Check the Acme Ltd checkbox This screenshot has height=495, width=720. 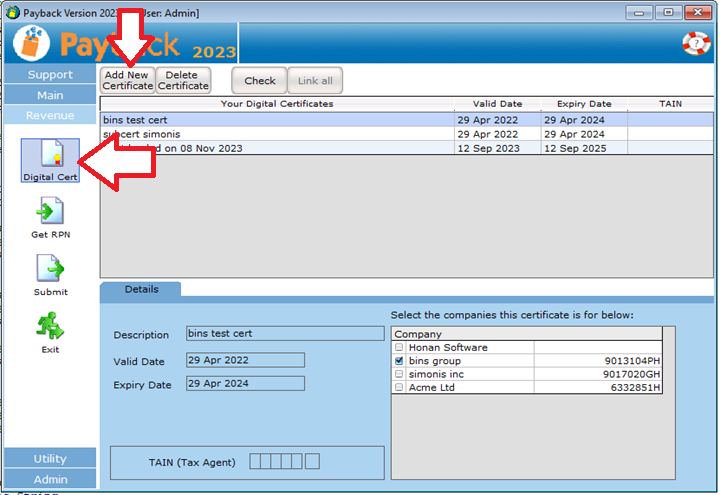(400, 386)
